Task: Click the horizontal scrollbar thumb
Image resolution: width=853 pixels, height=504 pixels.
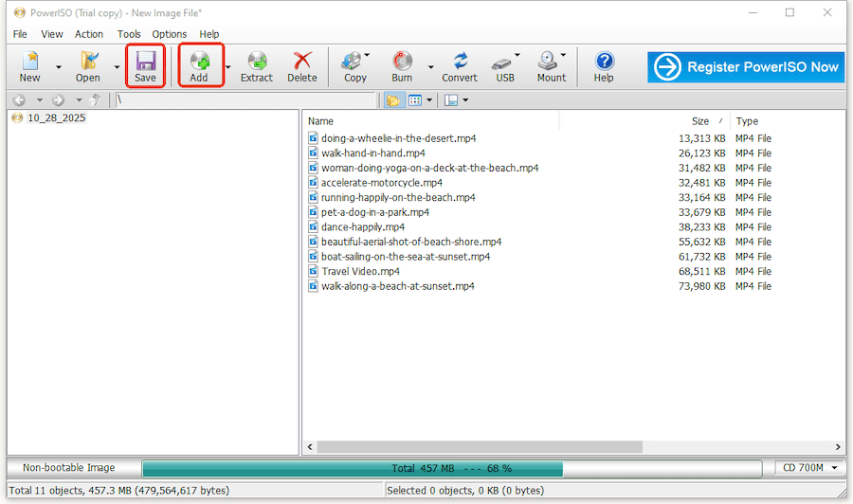Action: point(480,447)
